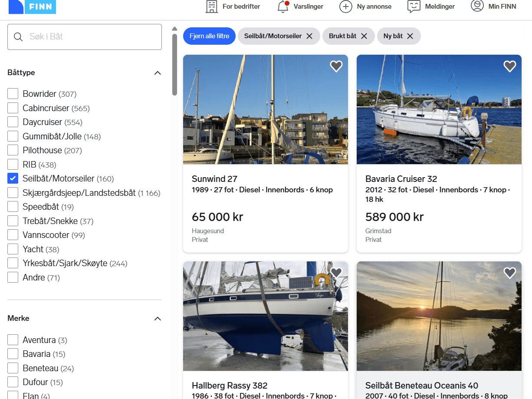
Task: Open the Bavaria Cruiser 32 photo
Action: [439, 109]
